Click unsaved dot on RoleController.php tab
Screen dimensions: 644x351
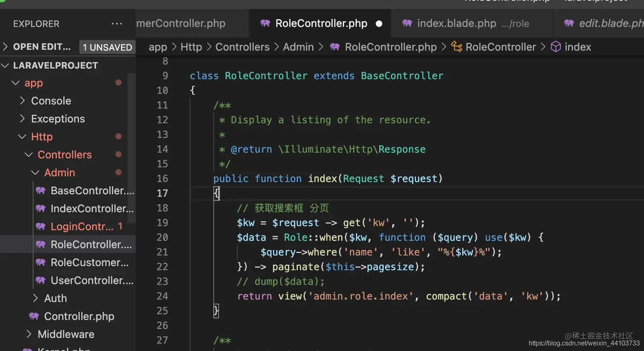click(379, 24)
